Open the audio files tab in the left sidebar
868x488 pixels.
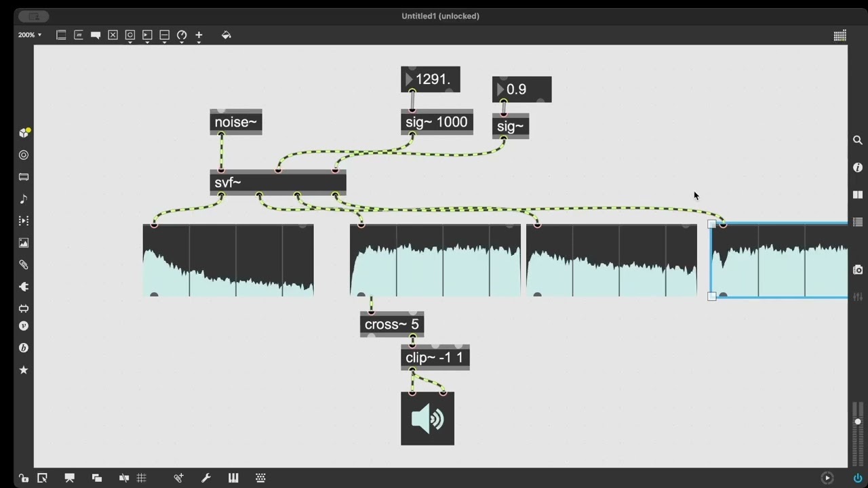coord(24,199)
